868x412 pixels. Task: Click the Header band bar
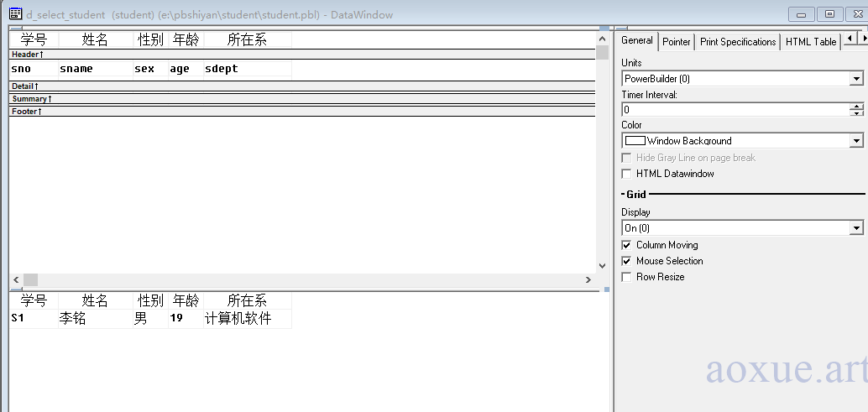coord(302,55)
